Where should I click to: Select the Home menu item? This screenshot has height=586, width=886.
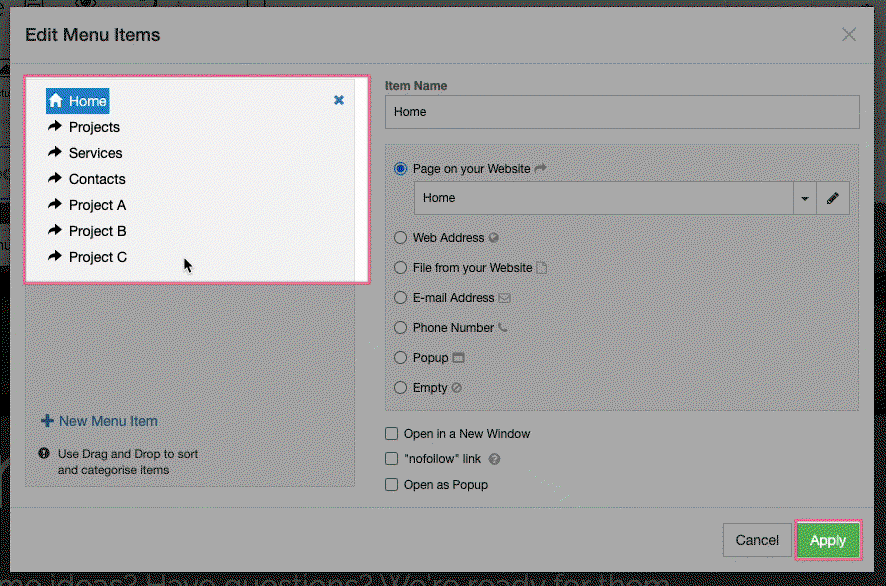coord(77,101)
